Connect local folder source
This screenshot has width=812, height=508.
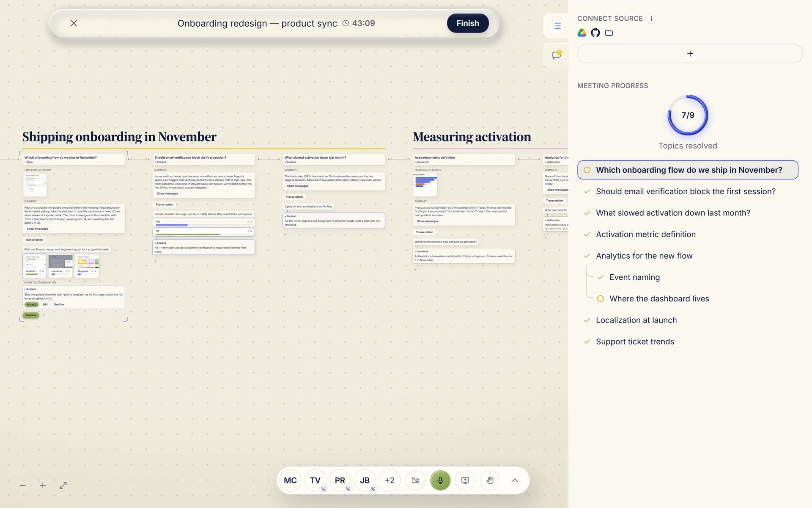609,33
